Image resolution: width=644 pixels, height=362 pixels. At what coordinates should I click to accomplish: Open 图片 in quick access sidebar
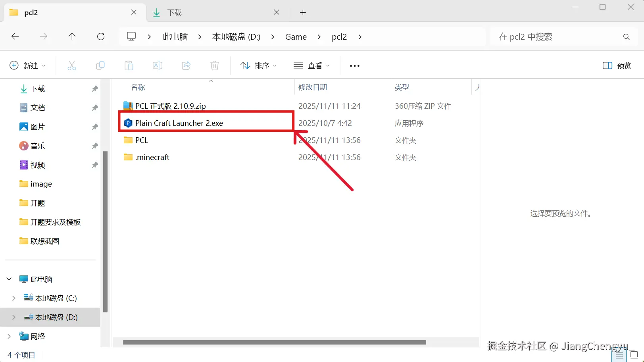click(x=38, y=127)
